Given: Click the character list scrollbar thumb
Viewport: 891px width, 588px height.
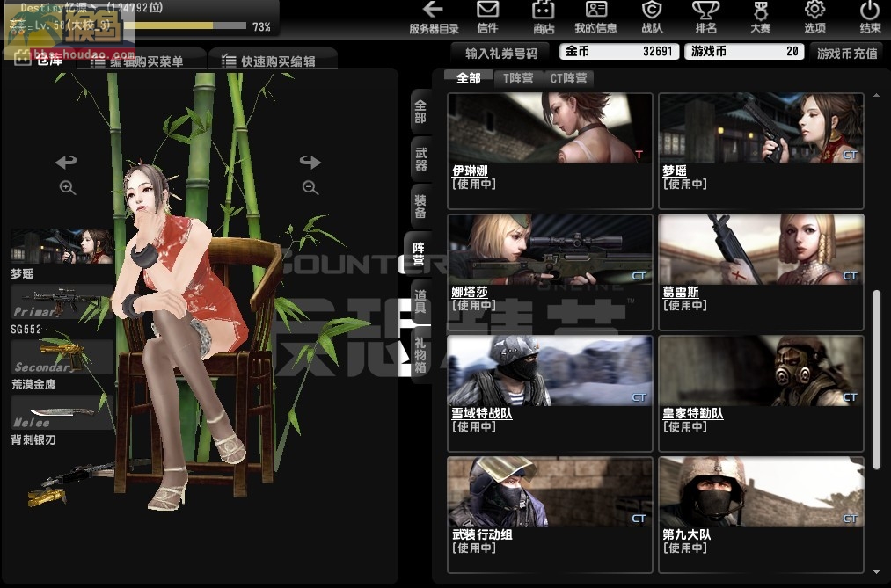Looking at the screenshot, I should 877,379.
